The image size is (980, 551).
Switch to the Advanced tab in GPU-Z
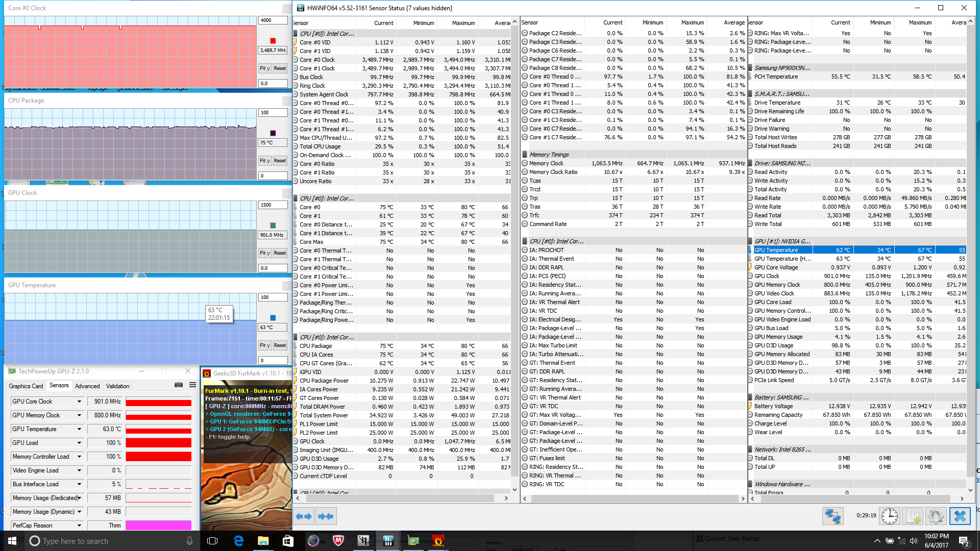(87, 386)
